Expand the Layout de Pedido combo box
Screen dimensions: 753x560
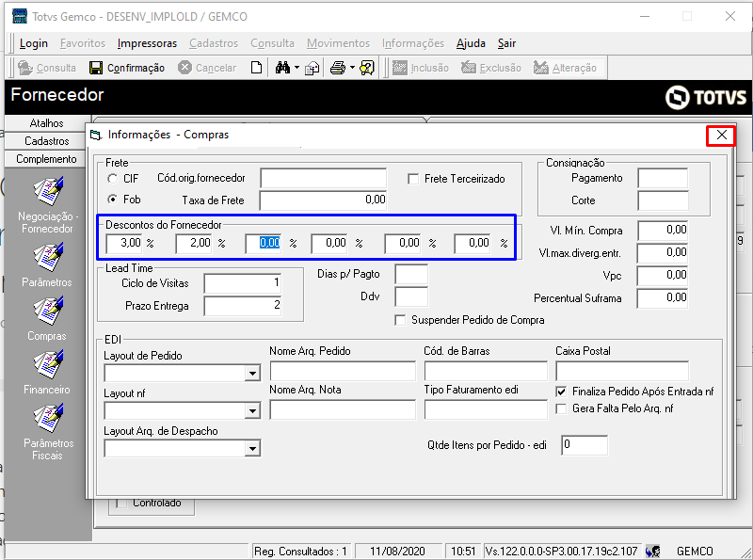click(252, 373)
